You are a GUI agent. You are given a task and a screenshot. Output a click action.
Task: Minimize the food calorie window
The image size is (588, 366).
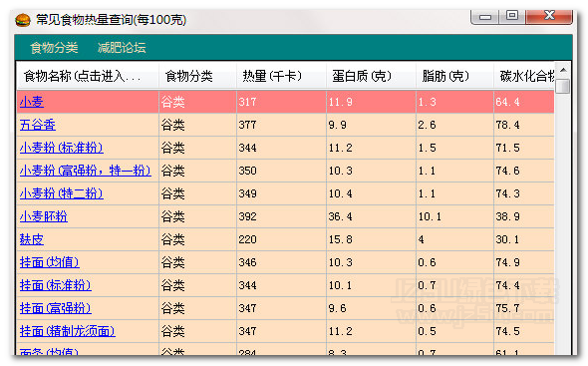coord(485,17)
